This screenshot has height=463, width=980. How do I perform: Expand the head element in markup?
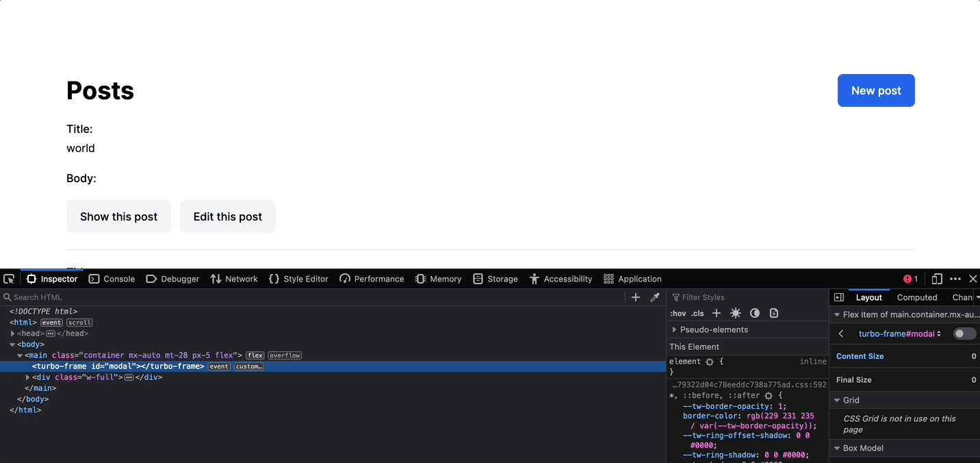pos(12,334)
